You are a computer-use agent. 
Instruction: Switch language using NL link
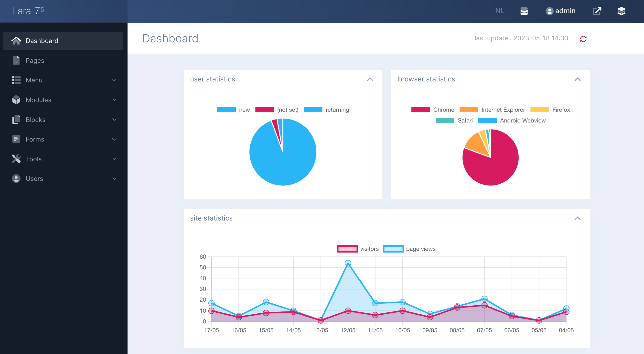tap(499, 11)
